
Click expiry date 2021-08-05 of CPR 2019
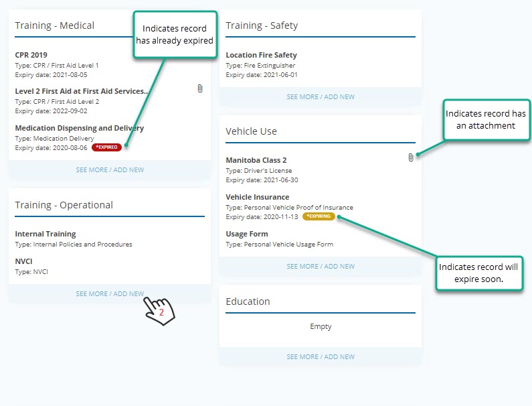coord(52,75)
